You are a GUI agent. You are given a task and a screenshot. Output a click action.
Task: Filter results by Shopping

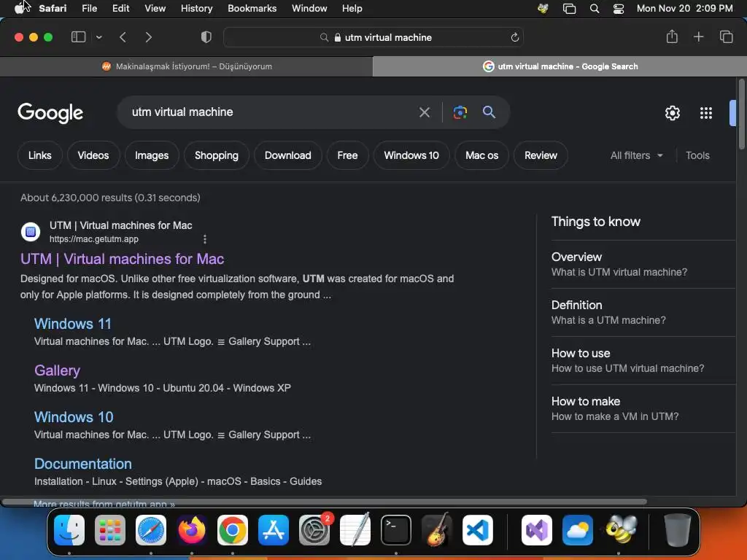(x=216, y=155)
